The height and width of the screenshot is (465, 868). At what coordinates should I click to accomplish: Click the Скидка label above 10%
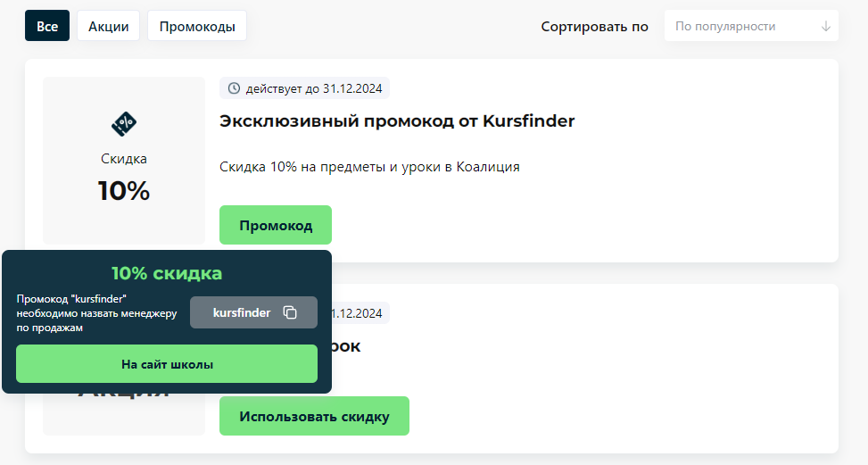(x=123, y=159)
